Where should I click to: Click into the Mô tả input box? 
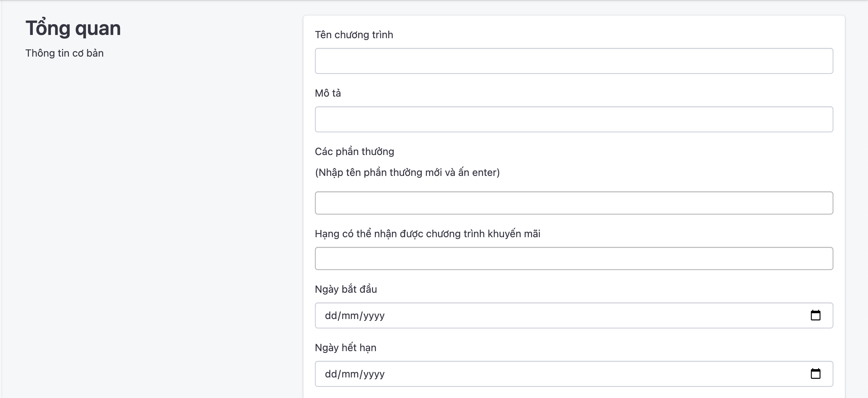pos(574,119)
